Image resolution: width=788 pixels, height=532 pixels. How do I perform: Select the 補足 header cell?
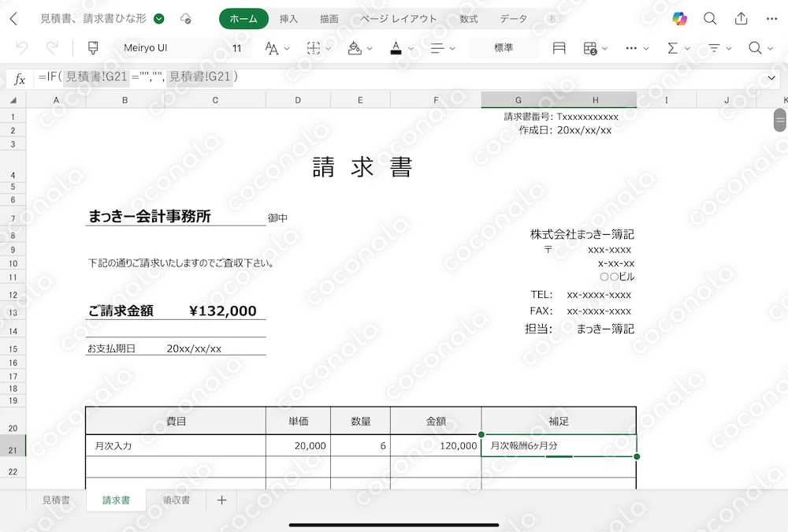[x=559, y=421]
